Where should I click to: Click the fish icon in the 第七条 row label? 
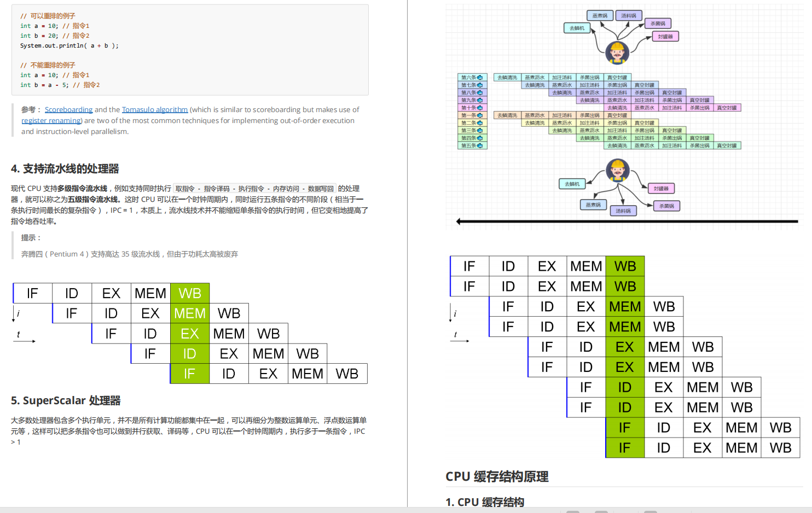click(480, 85)
